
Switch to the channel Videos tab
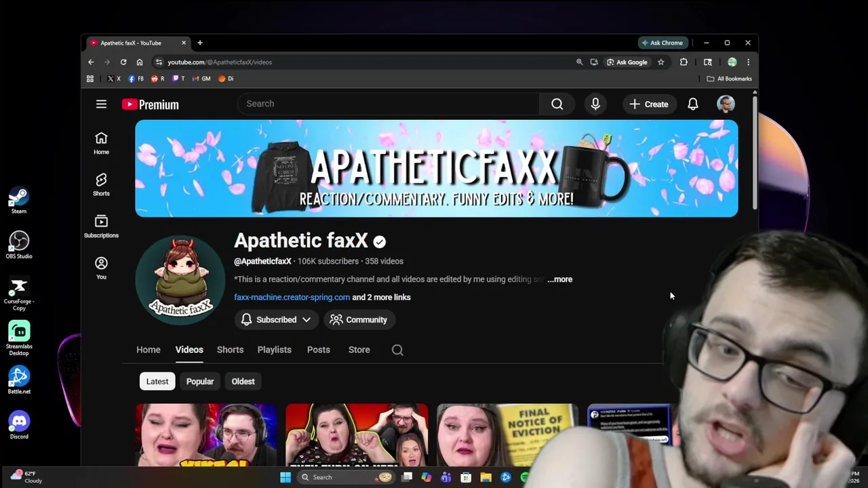189,350
